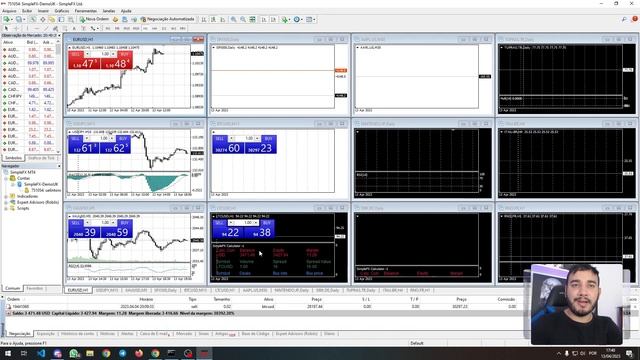Select the M1 timeframe button
This screenshot has width=640, height=360.
point(108,29)
